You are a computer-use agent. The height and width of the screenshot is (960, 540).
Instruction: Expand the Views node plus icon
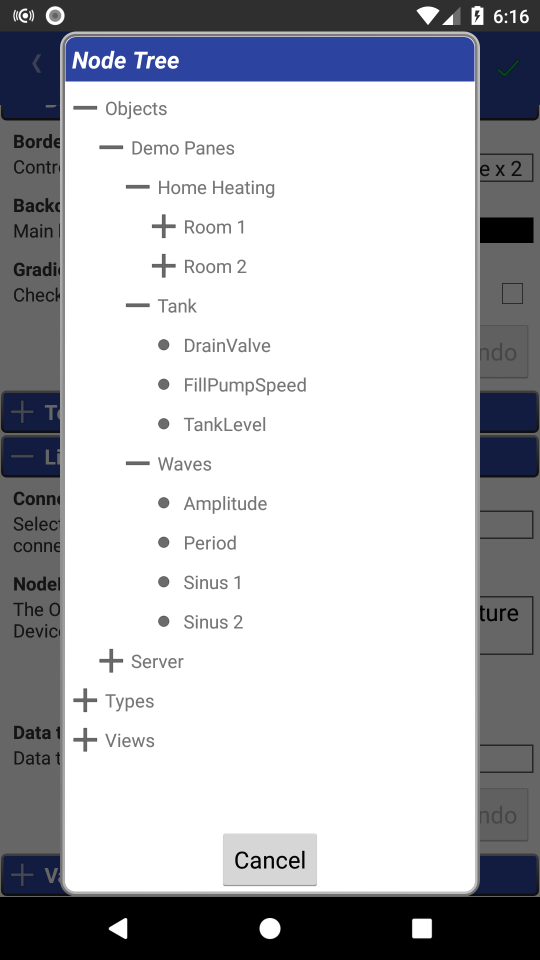85,740
